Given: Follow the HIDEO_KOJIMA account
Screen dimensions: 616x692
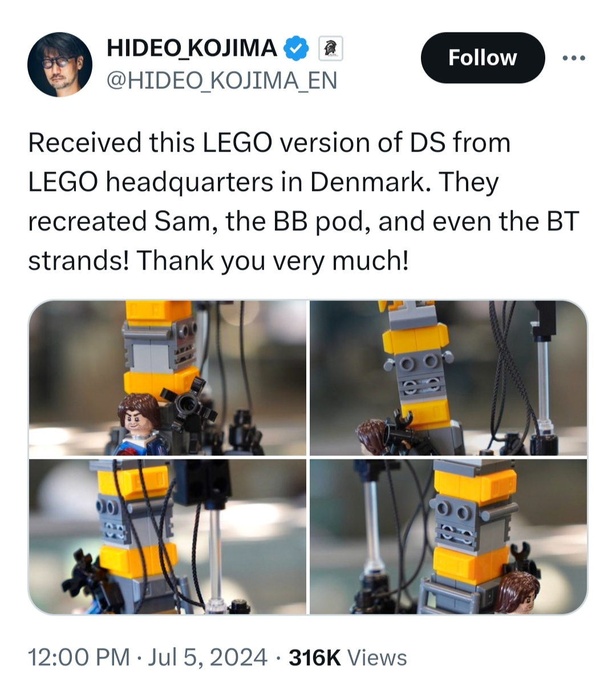Looking at the screenshot, I should [x=483, y=58].
